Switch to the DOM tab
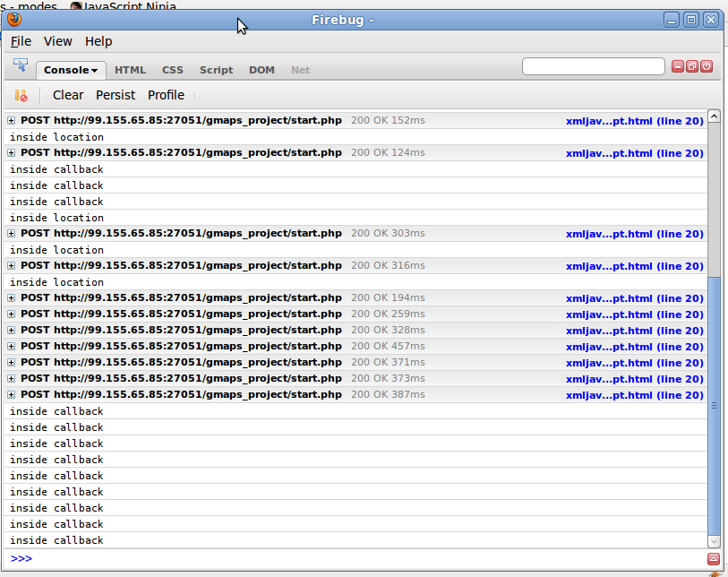728x577 pixels. click(x=261, y=70)
